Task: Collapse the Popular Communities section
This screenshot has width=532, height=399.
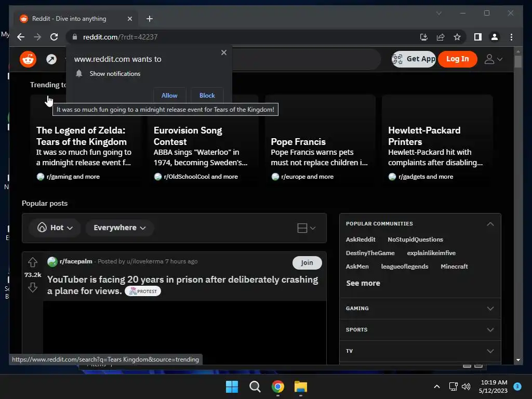Action: pos(490,224)
